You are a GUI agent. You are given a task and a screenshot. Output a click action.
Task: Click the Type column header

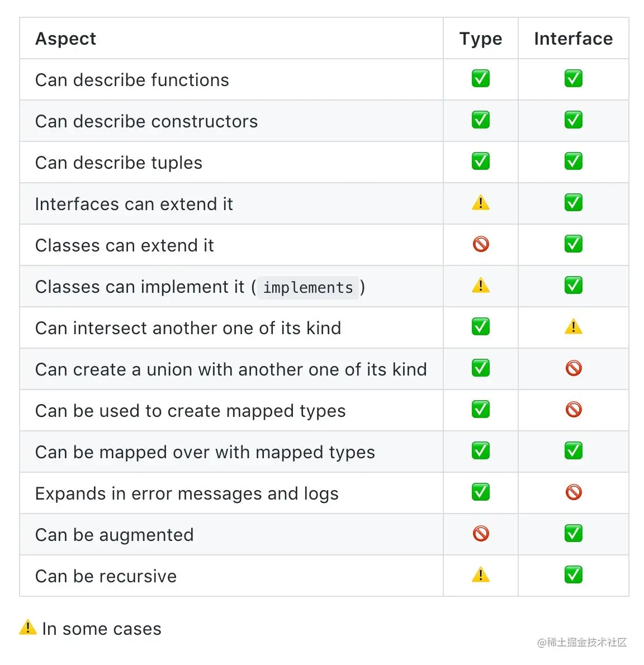(481, 39)
